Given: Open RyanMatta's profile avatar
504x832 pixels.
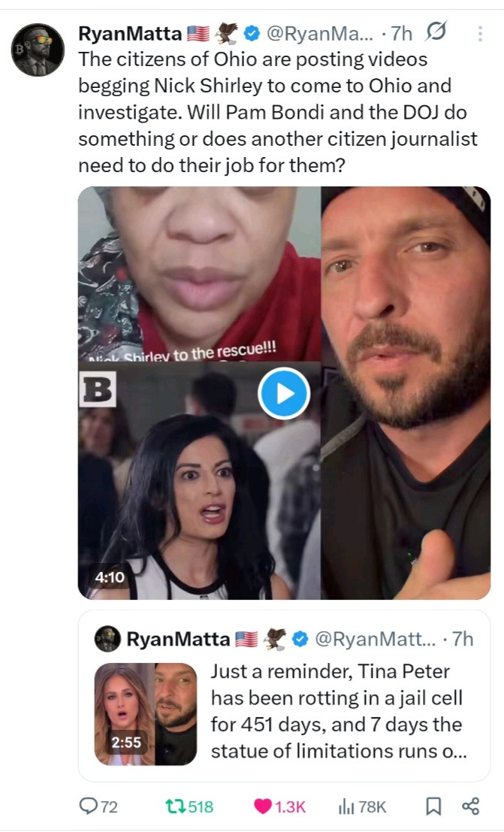Looking at the screenshot, I should click(x=38, y=50).
